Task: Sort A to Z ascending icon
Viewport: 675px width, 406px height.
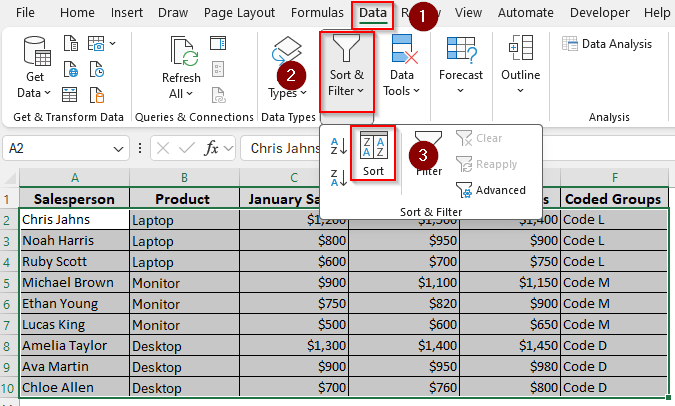Action: pos(339,146)
